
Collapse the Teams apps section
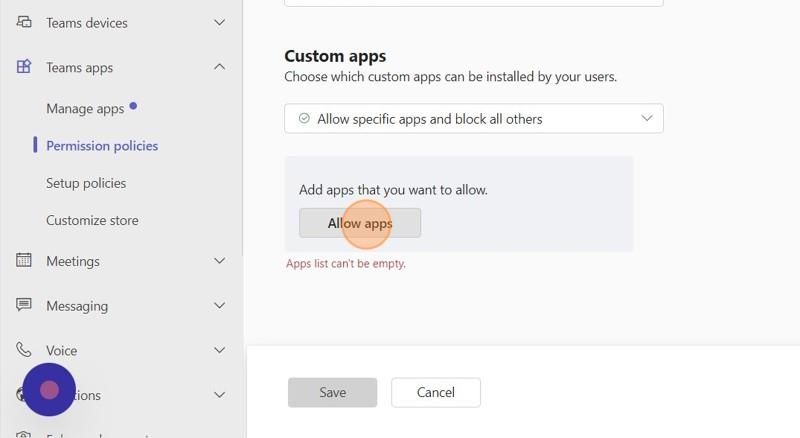(x=219, y=67)
